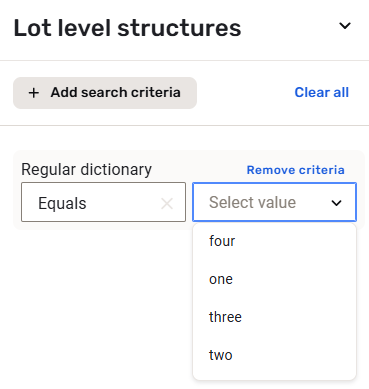Choose "four" from the value list
The image size is (369, 389).
(x=274, y=241)
